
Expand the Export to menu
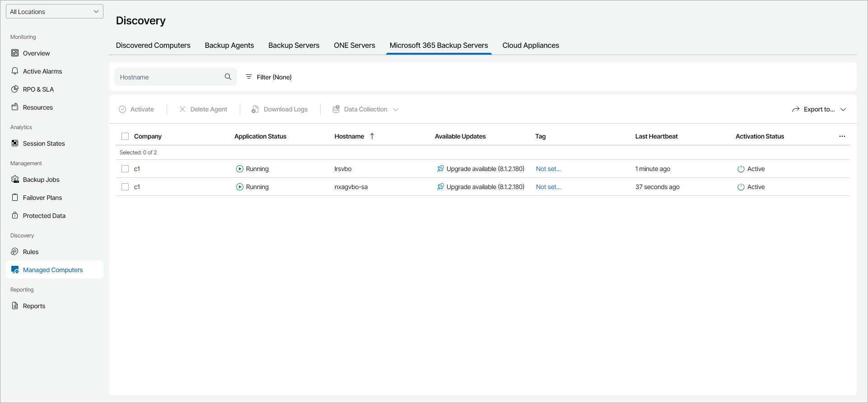click(819, 109)
